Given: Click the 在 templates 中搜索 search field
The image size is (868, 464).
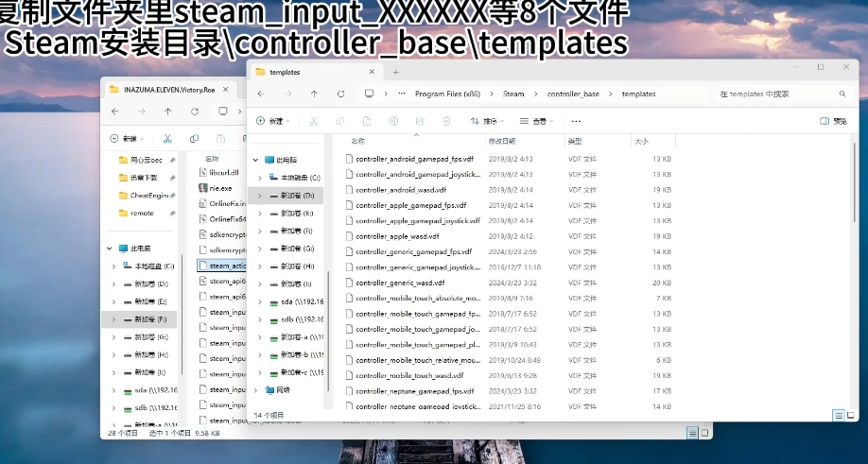Looking at the screenshot, I should click(771, 94).
